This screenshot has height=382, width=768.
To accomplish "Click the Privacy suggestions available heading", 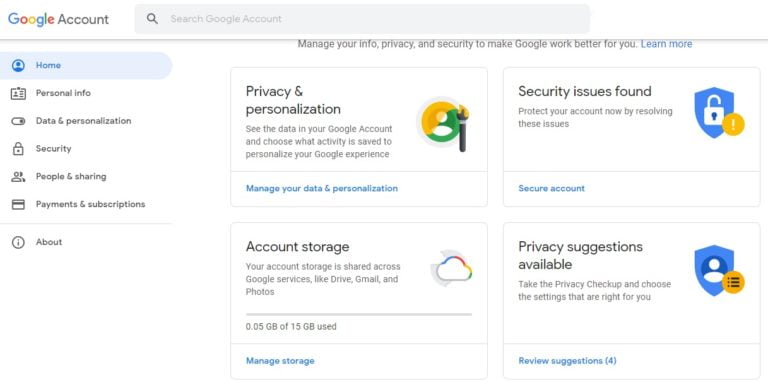I will tap(580, 255).
